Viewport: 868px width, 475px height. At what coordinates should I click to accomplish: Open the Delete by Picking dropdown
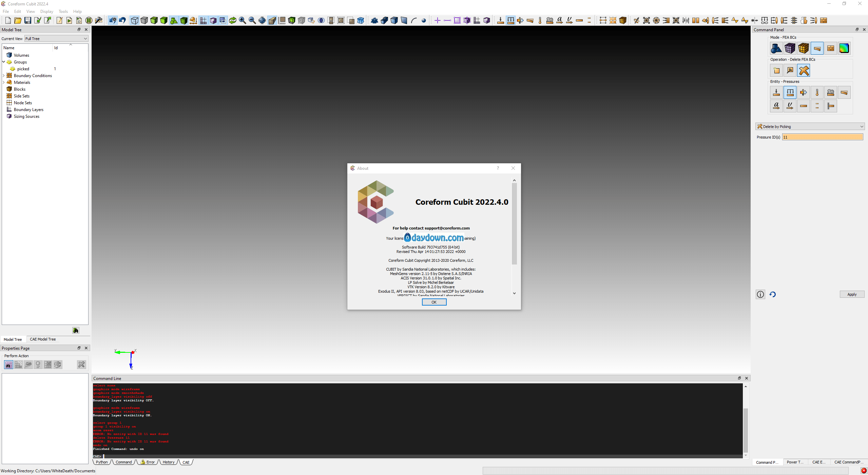pyautogui.click(x=810, y=127)
